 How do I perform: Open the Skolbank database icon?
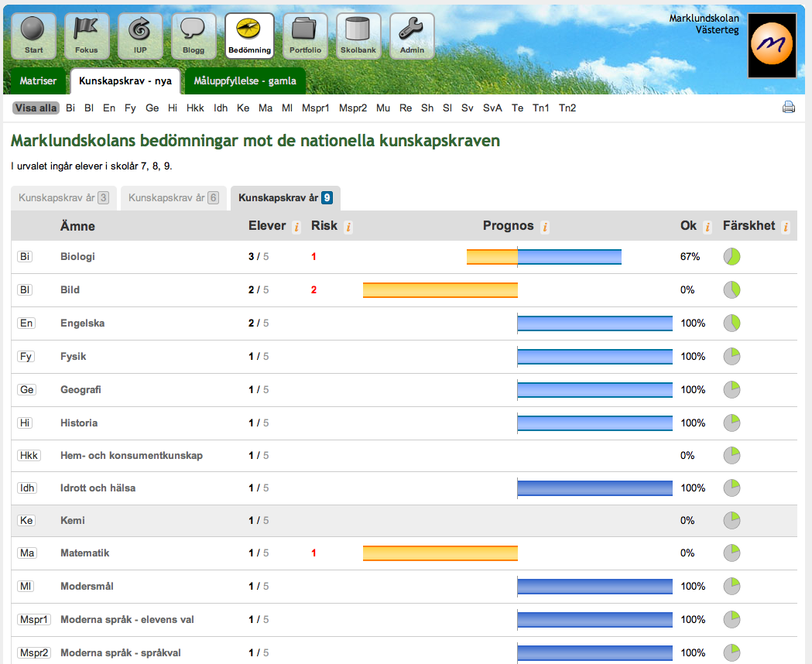click(358, 35)
